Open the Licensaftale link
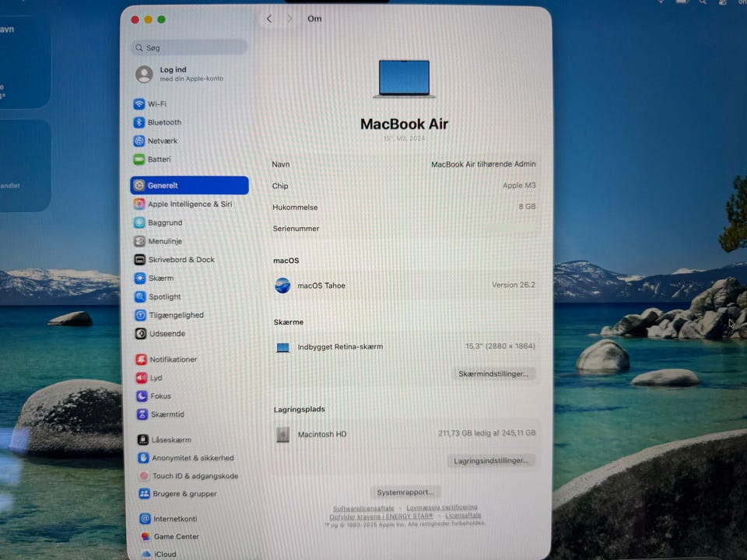 pos(463,515)
